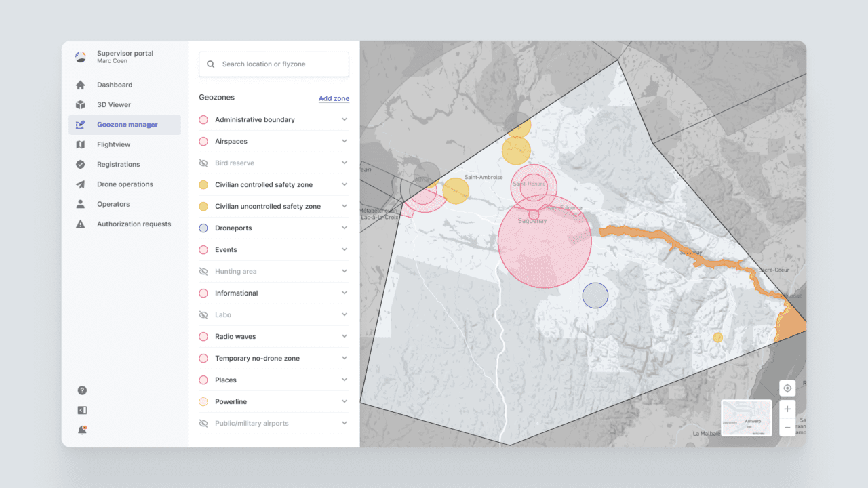Viewport: 868px width, 488px height.
Task: Show the hidden Bird reserve zone
Action: [x=203, y=163]
